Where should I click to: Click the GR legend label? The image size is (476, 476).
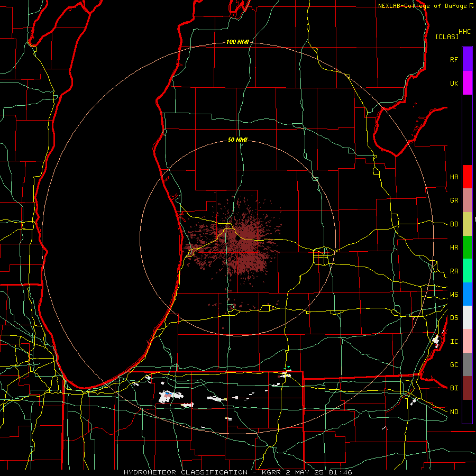[454, 200]
